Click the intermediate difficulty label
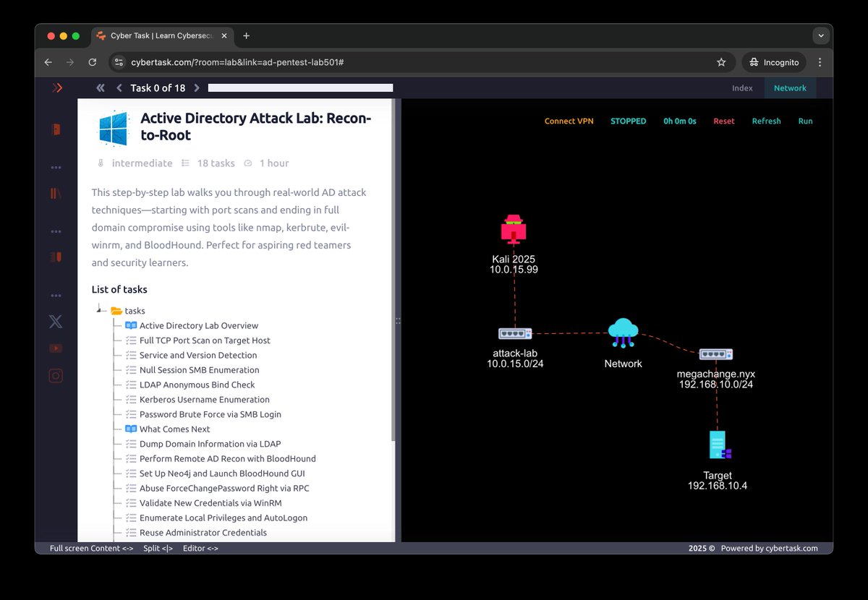Screen dimensions: 868x600 point(142,163)
